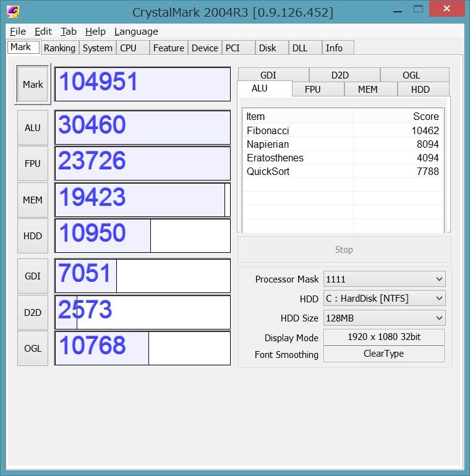The image size is (470, 476).
Task: Minimize the CrystalMark window
Action: point(398,12)
